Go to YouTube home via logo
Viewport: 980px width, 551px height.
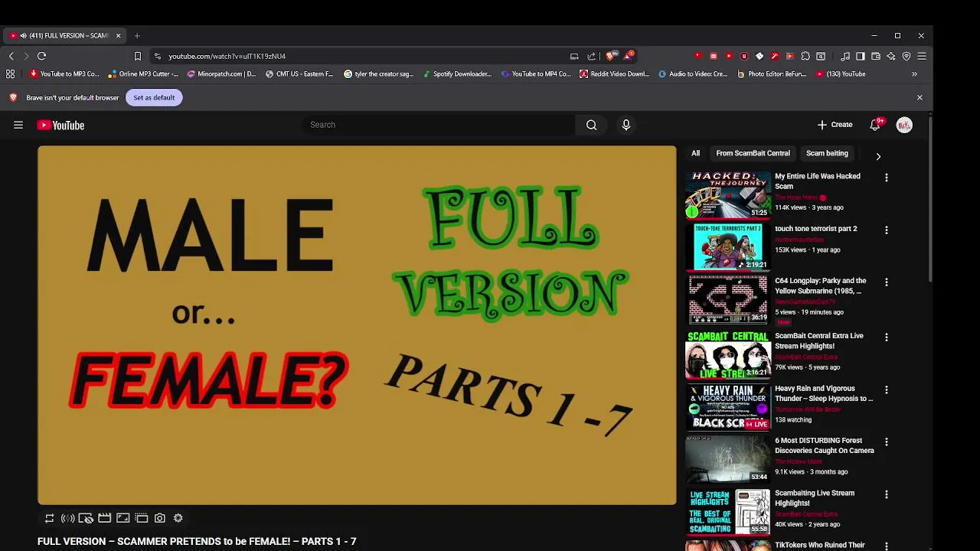point(60,125)
